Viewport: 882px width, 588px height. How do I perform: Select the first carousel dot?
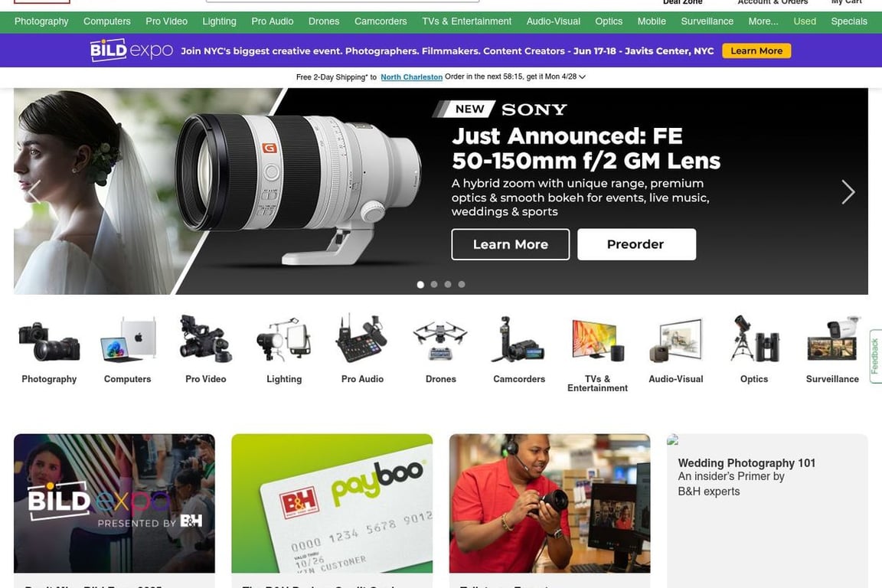pos(420,285)
